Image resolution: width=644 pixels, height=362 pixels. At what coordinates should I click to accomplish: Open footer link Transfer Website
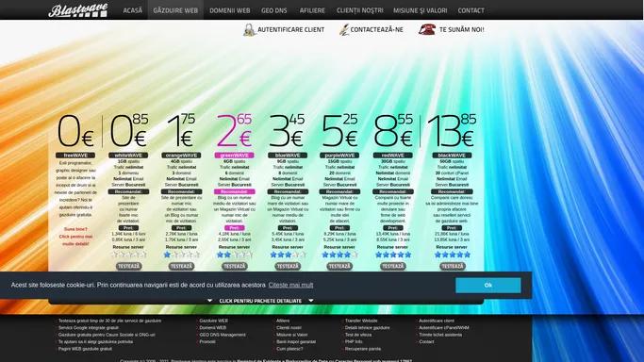(361, 321)
